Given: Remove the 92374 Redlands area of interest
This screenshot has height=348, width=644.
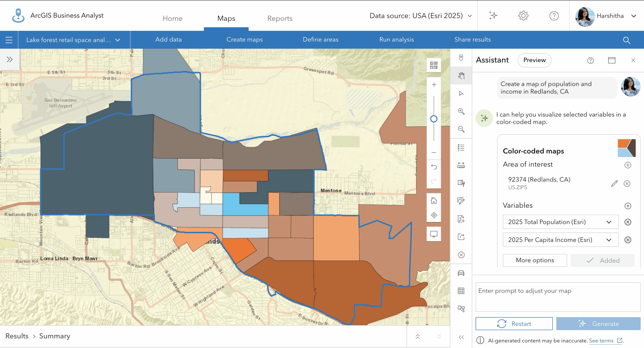Looking at the screenshot, I should (627, 184).
